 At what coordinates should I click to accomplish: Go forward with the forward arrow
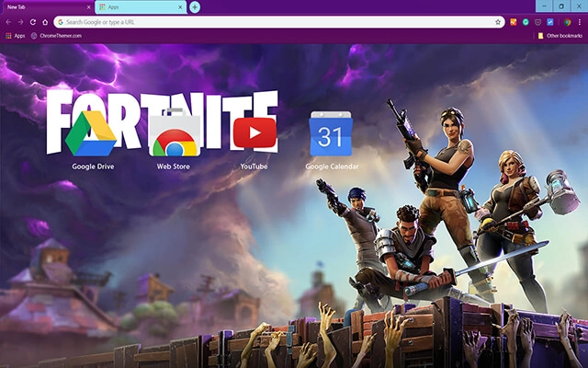click(20, 22)
